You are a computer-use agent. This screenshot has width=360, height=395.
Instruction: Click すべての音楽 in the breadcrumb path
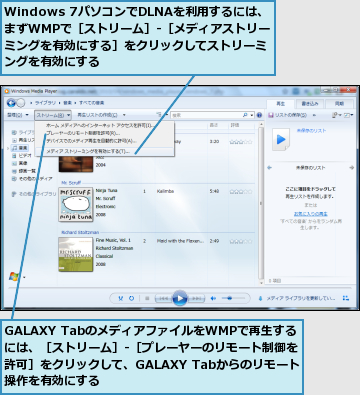[91, 103]
